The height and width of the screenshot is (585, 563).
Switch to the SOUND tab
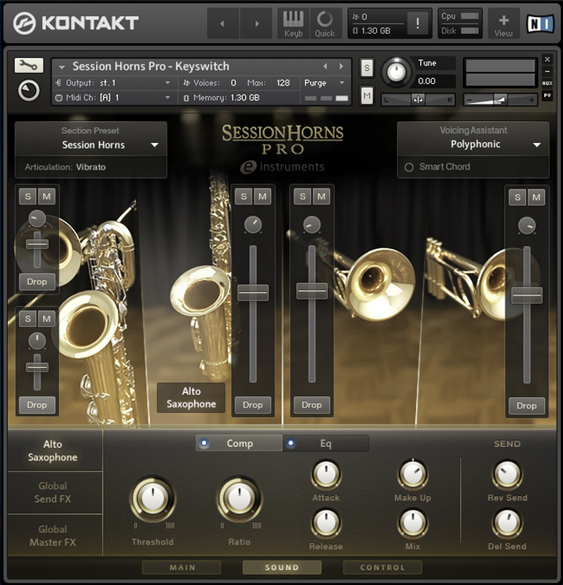(x=282, y=567)
